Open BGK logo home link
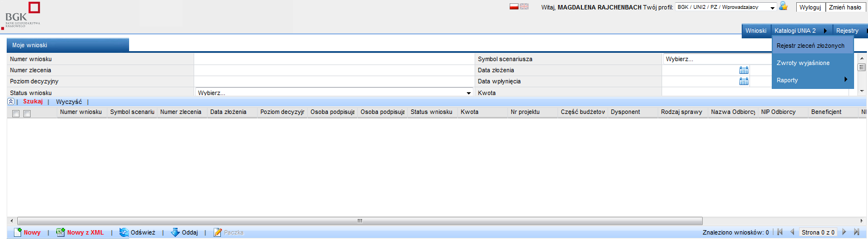Image resolution: width=868 pixels, height=239 pixels. click(x=22, y=15)
